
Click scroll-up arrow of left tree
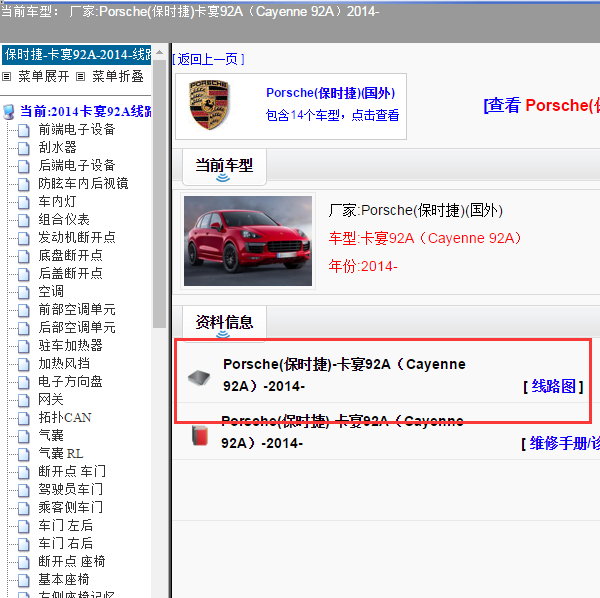160,52
